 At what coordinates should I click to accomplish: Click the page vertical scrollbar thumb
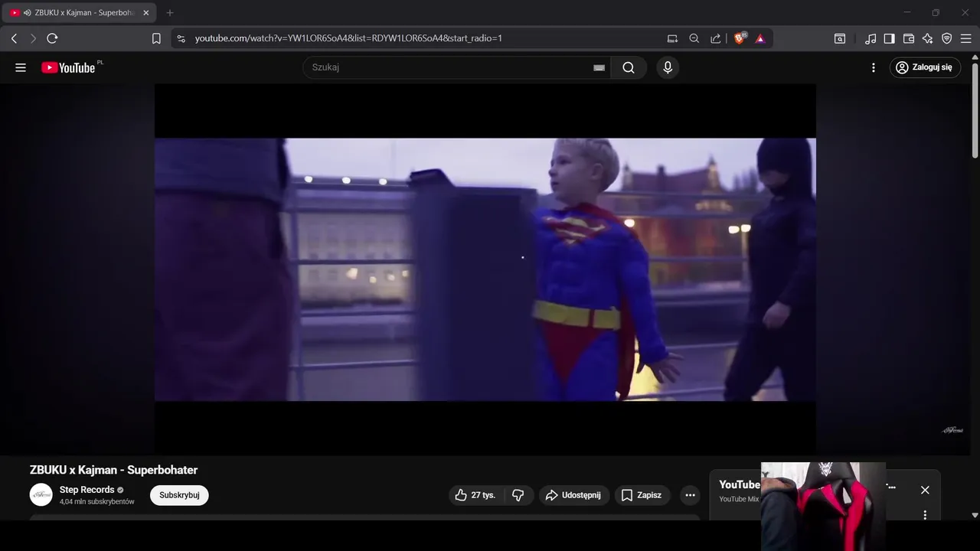pos(975,111)
